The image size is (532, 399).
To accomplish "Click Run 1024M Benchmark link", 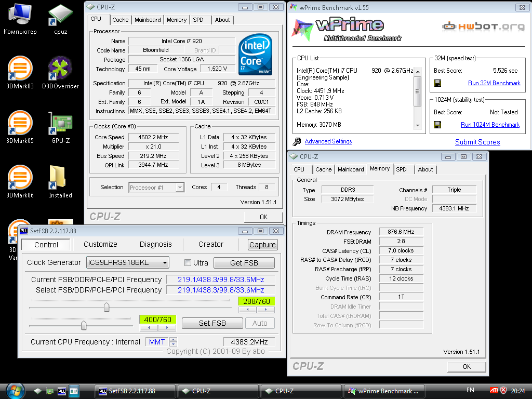I will point(490,125).
